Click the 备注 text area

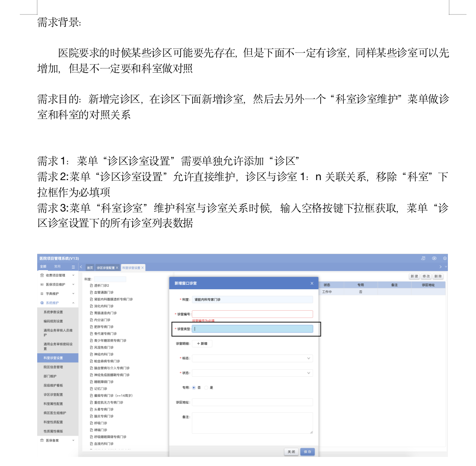click(x=252, y=423)
